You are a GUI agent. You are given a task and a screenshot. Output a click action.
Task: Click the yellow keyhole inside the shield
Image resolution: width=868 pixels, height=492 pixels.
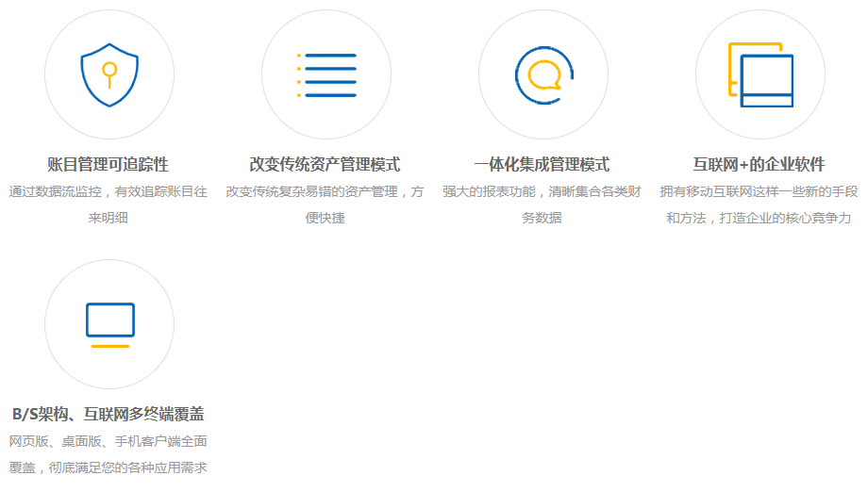coord(109,72)
